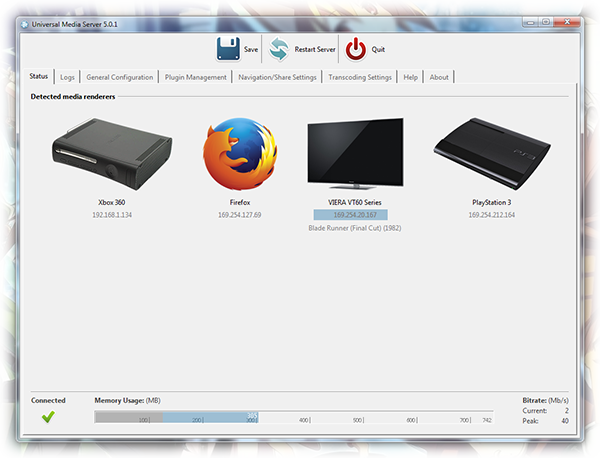Click the Connected status label
This screenshot has width=600, height=458.
[x=48, y=400]
